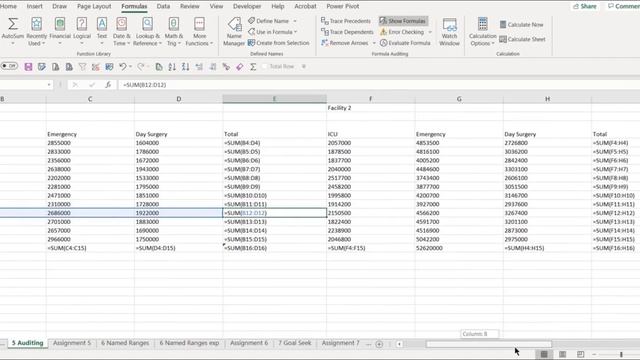Click the eraser Clear icon

tap(240, 67)
